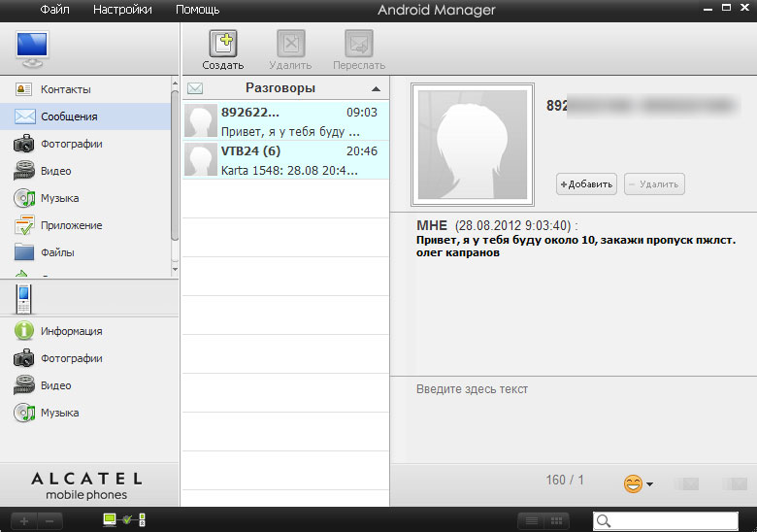Click the device connection status icon

pyautogui.click(x=123, y=520)
